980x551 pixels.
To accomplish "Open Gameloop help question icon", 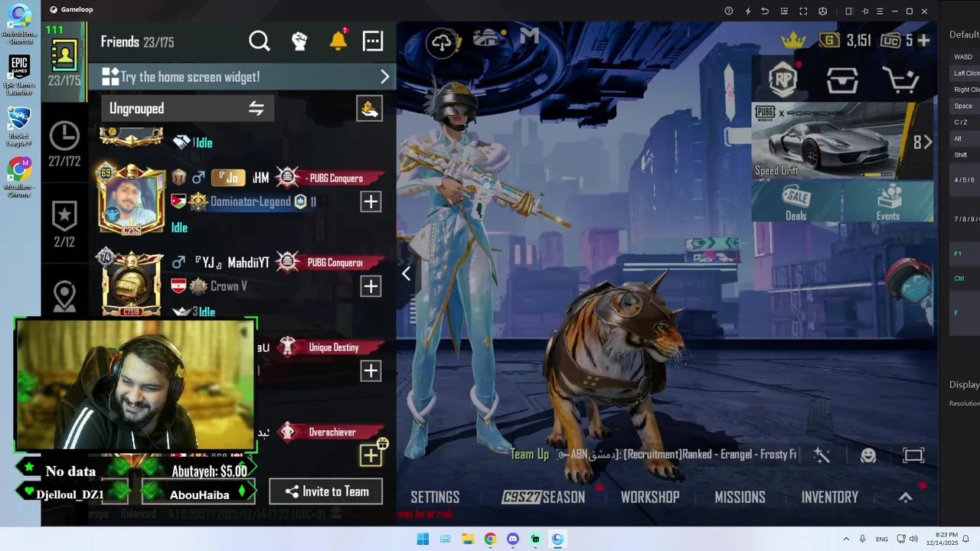I will click(729, 11).
